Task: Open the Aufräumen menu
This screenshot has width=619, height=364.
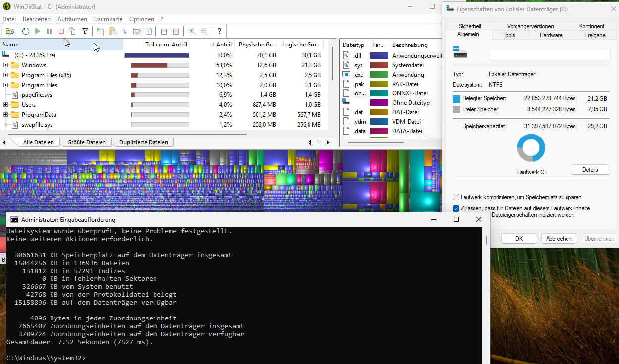Action: [72, 19]
